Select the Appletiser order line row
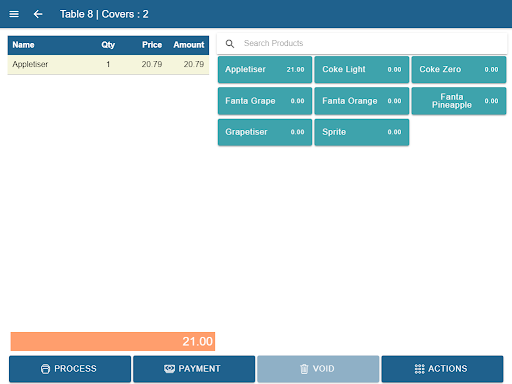Screen dimensions: 512x384 (x=108, y=64)
